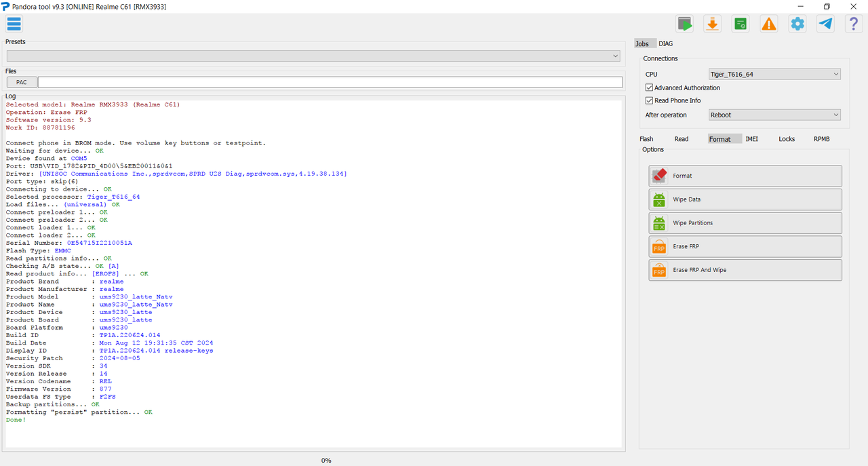Click the Erase FRP And Wipe button's icon

[659, 270]
